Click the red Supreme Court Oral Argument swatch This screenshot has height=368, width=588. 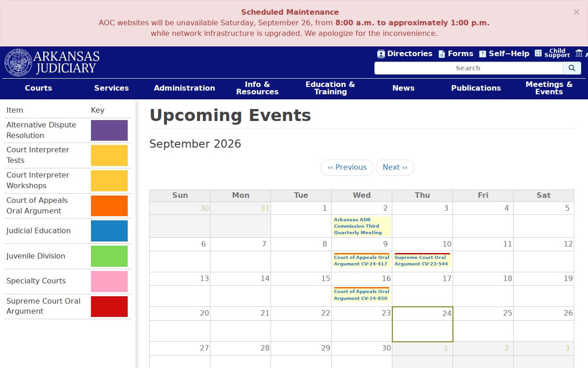[109, 306]
